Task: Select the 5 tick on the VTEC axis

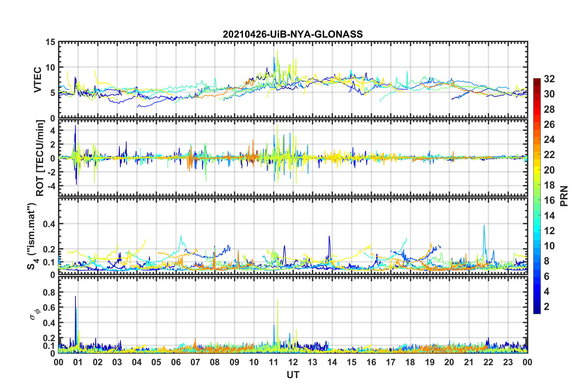Action: pos(53,93)
